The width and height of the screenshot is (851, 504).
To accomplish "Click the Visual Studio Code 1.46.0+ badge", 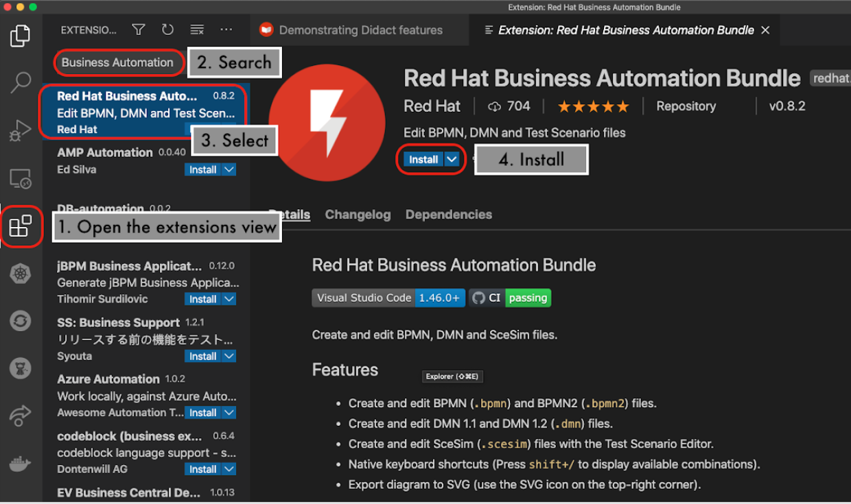I will tap(388, 298).
